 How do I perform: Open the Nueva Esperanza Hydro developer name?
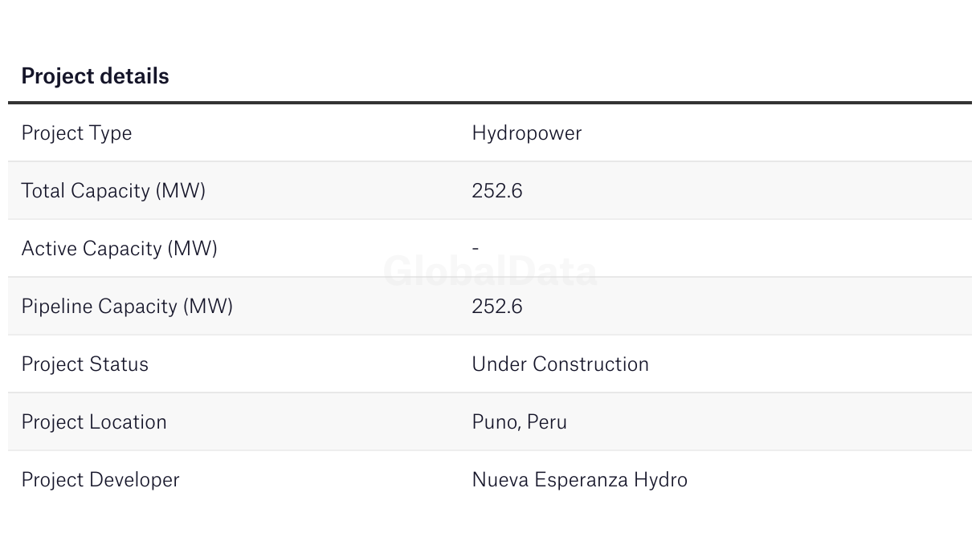click(580, 480)
